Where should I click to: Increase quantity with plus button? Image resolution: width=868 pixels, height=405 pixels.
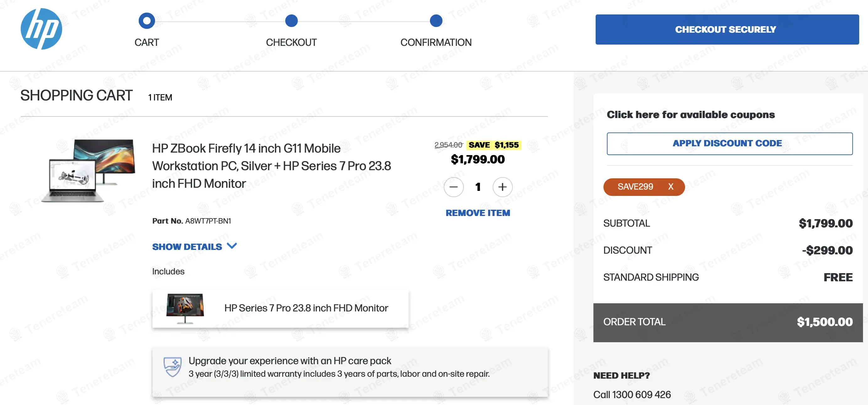(502, 187)
